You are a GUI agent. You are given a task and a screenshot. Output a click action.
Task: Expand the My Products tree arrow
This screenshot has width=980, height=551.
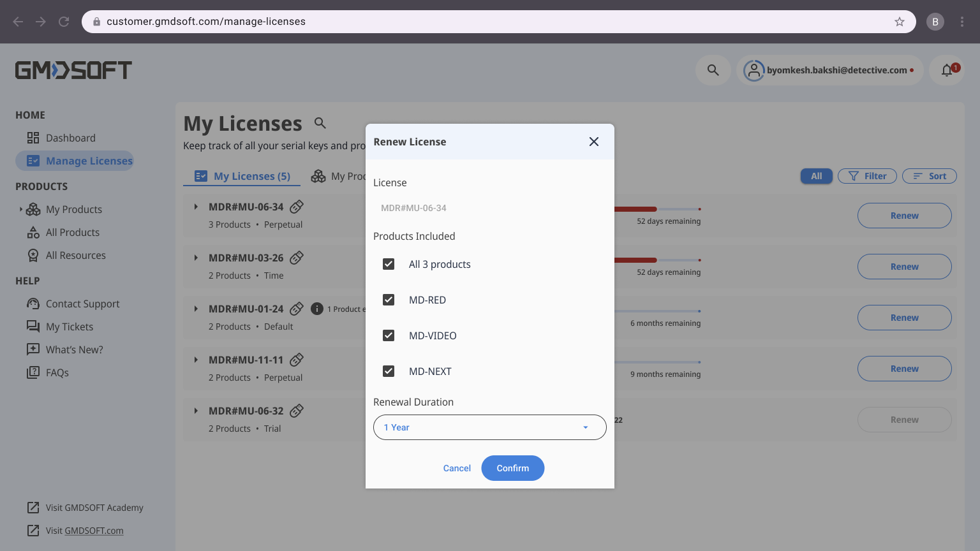click(x=20, y=209)
